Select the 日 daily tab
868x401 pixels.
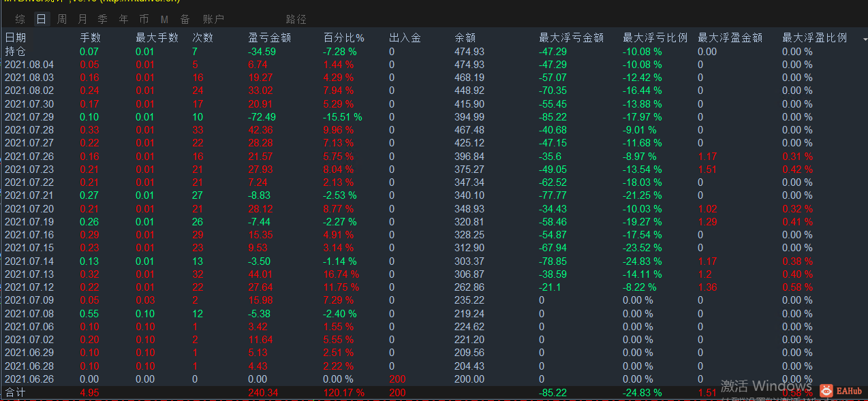tap(42, 19)
